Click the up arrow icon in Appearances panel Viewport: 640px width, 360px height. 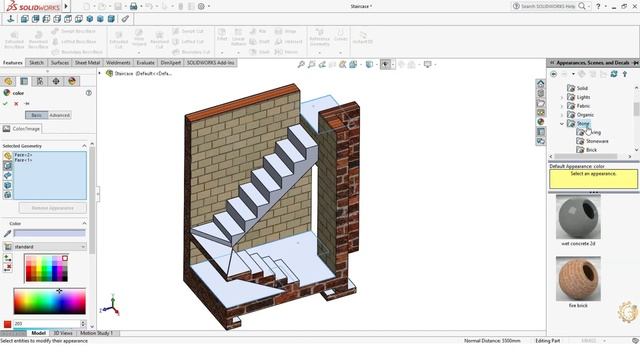(x=624, y=74)
